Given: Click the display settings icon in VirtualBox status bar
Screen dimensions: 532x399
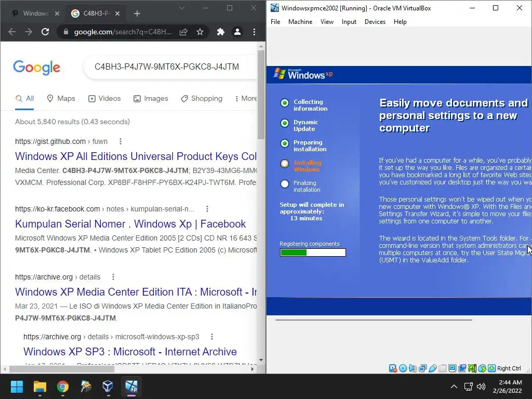Looking at the screenshot, I should (453, 368).
